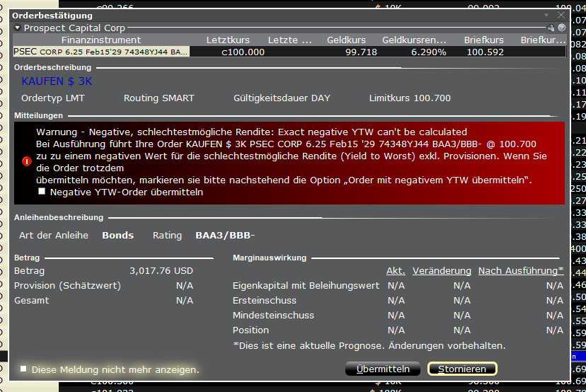Screen dimensions: 586x392
Task: Open the help question mark icon
Action: pyautogui.click(x=562, y=28)
